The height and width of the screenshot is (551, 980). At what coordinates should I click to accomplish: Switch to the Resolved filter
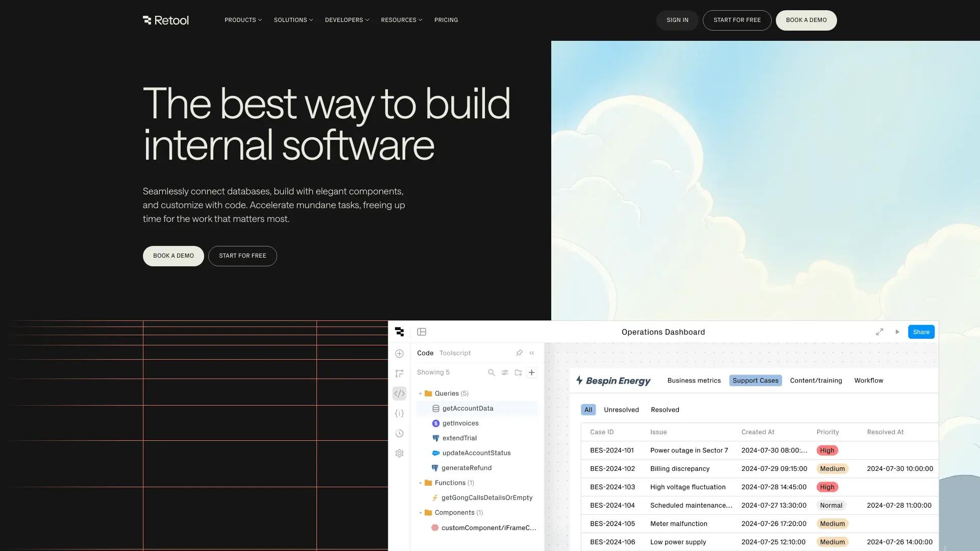click(x=665, y=409)
